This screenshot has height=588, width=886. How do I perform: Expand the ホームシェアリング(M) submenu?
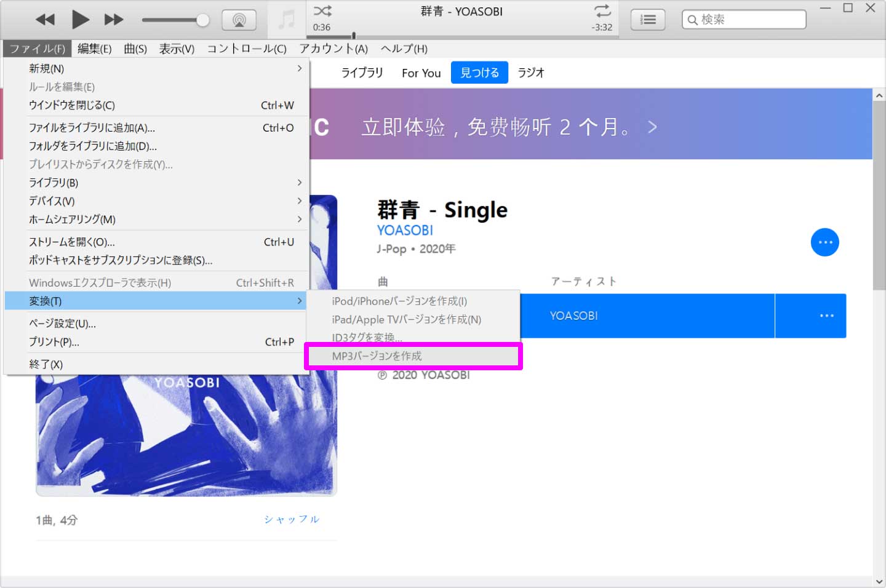[156, 220]
